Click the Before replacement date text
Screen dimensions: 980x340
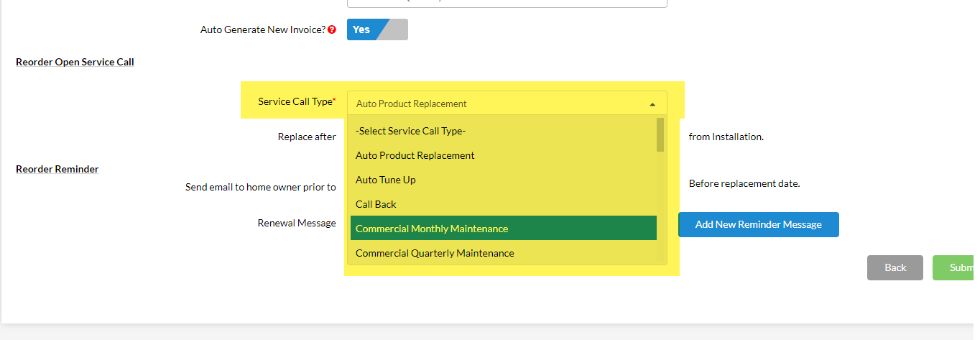click(744, 183)
